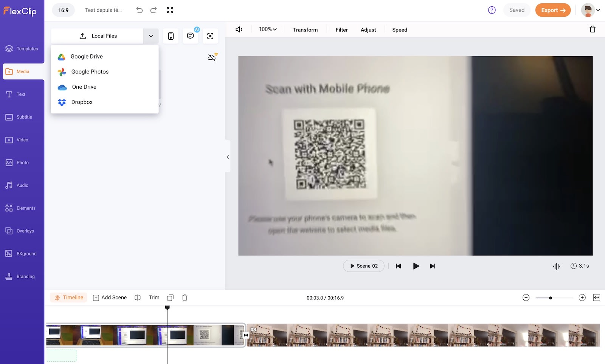Choose Dropbox from upload menu
The image size is (605, 364).
105,102
